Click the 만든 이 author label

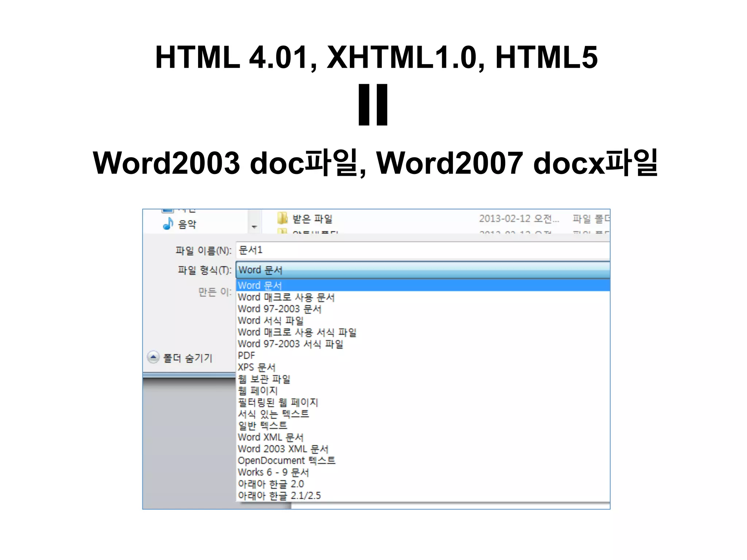[215, 292]
